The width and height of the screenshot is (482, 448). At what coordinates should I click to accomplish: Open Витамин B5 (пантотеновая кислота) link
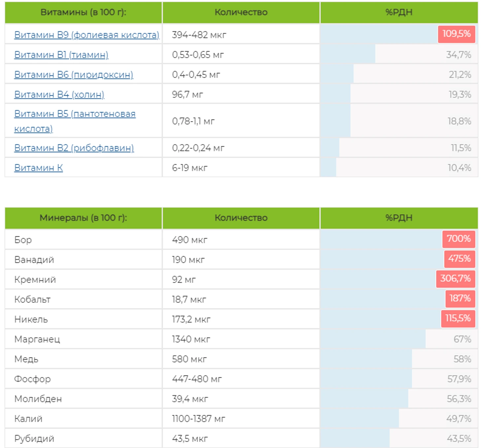point(75,121)
